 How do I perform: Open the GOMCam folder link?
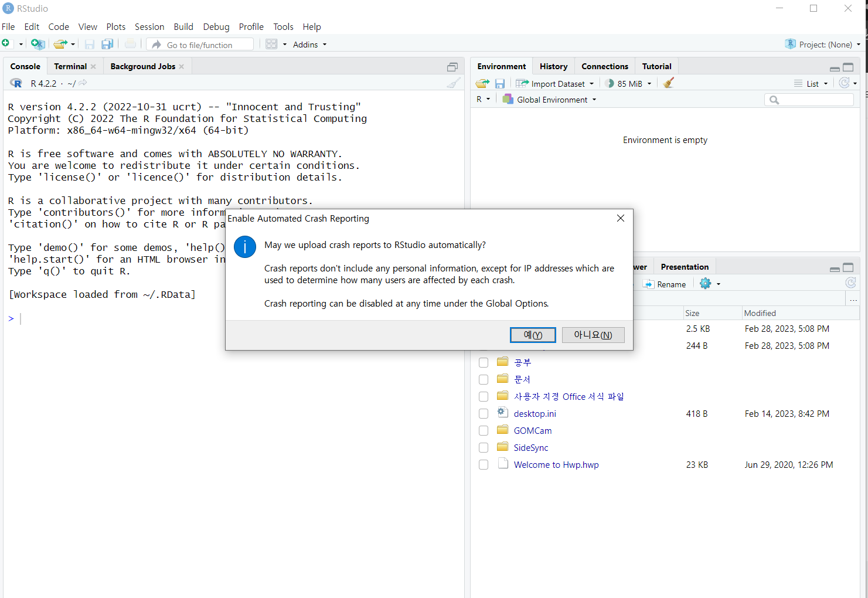(533, 431)
